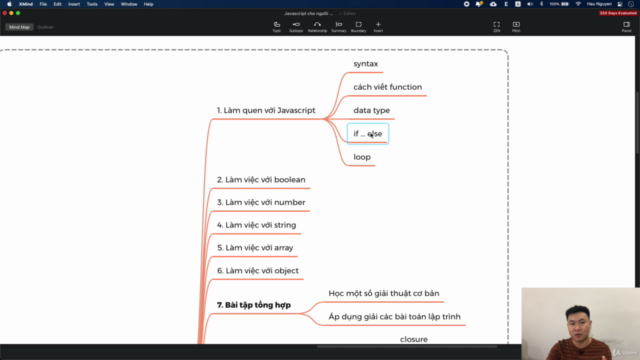Switch to Mind Map view
The image size is (640, 360).
[x=19, y=27]
